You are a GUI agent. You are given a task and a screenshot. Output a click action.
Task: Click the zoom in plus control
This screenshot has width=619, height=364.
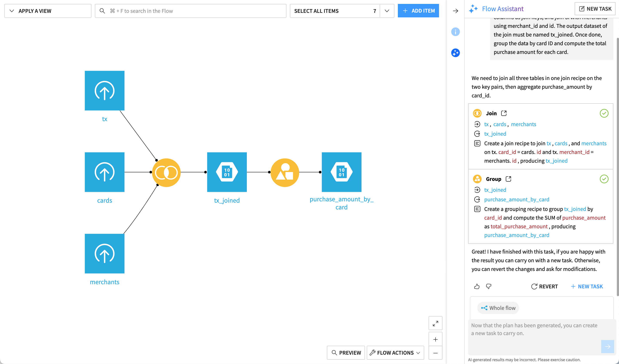(x=435, y=339)
